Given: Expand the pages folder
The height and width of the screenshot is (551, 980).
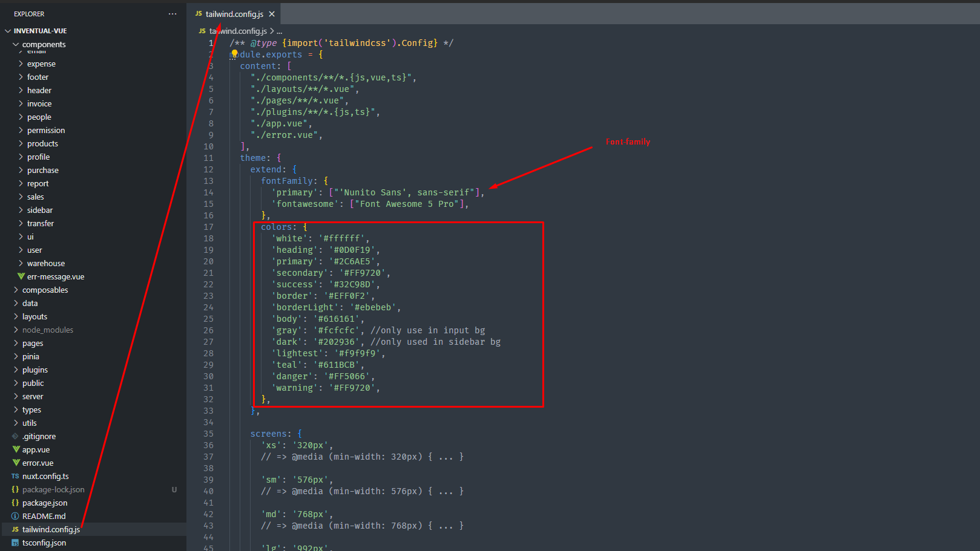Looking at the screenshot, I should coord(33,343).
